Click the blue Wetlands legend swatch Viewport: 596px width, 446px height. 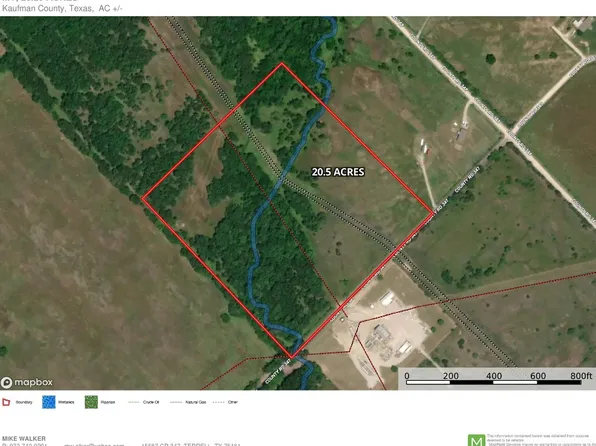[x=49, y=402]
